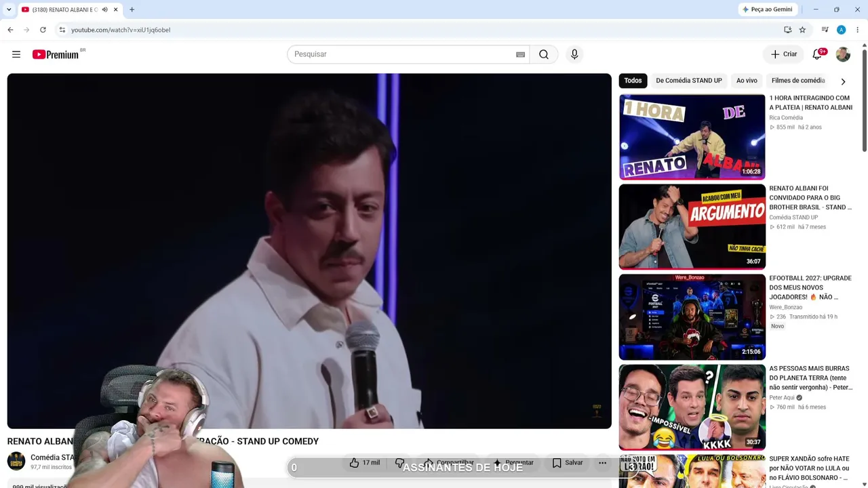Click the magnifying glass search button
868x488 pixels.
tap(544, 54)
